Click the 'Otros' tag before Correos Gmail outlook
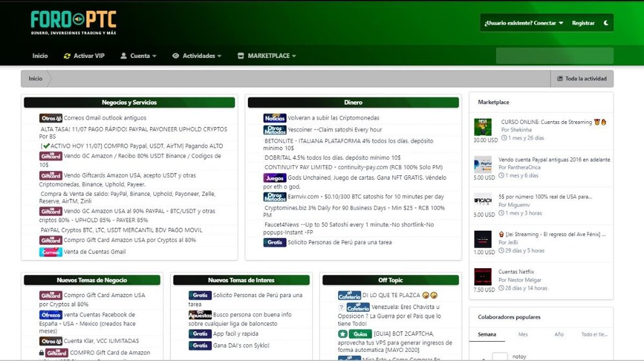The image size is (644, 361). point(50,118)
